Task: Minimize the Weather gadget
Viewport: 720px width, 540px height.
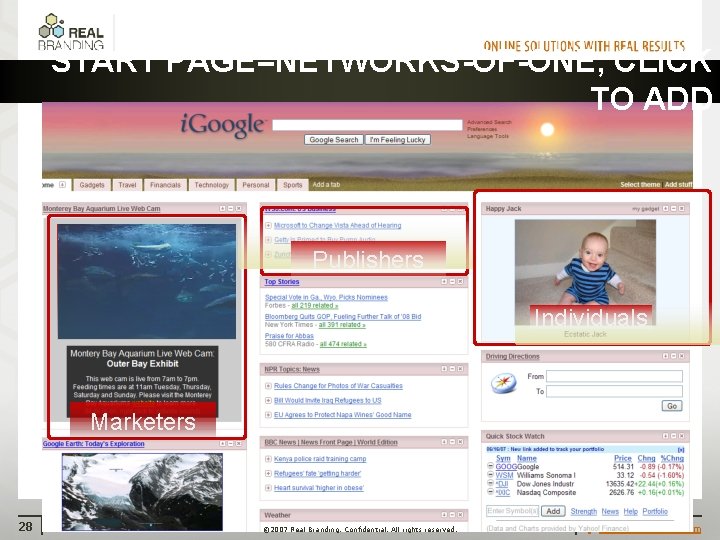Action: (x=452, y=515)
